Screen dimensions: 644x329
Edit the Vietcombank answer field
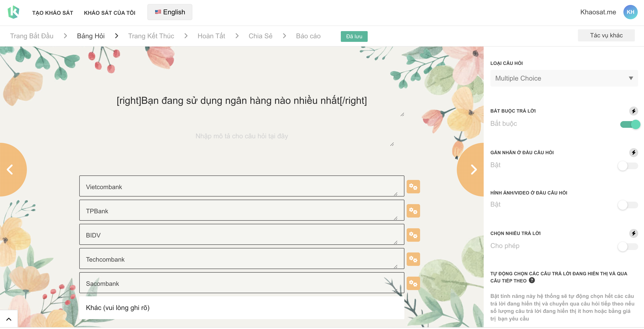pos(242,186)
